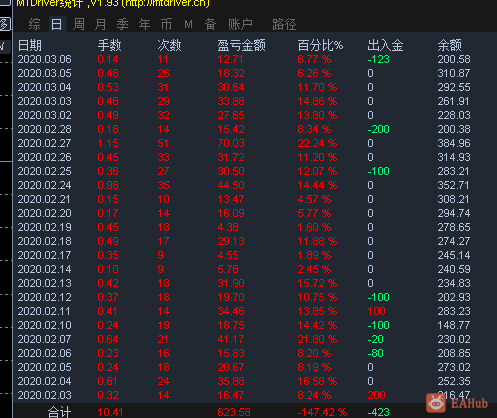Screen dimensions: 497x418
Task: Select the date cell 2020.02.14
Action: (44, 269)
